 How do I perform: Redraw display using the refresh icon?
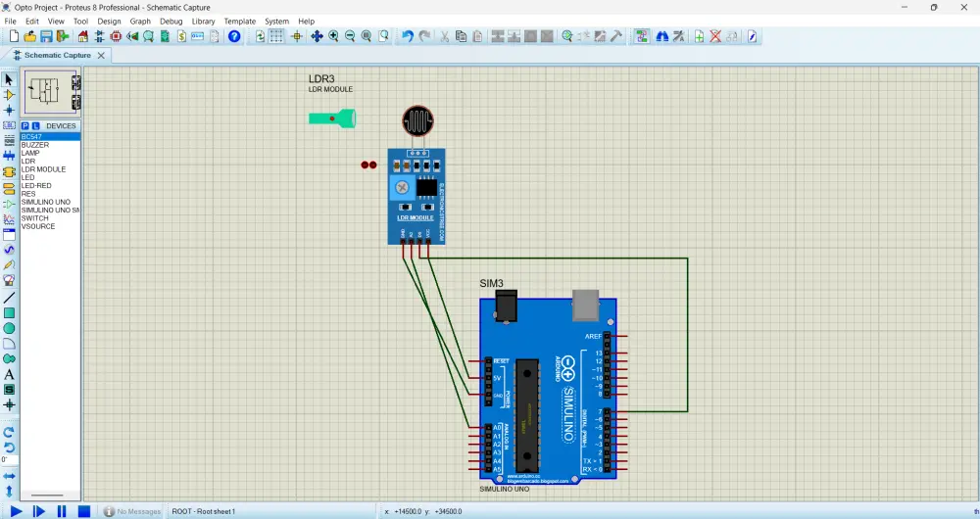[260, 36]
